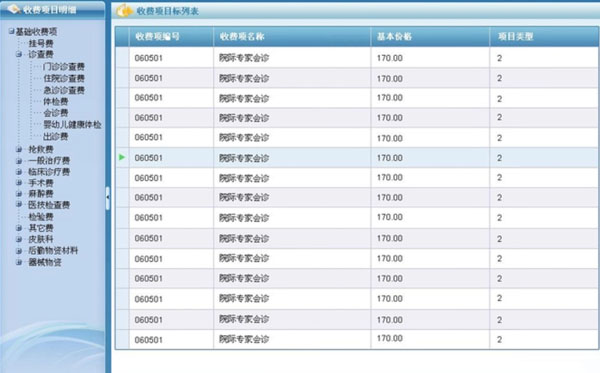Expand the 器械物资 tree node
600x373 pixels.
click(x=19, y=262)
